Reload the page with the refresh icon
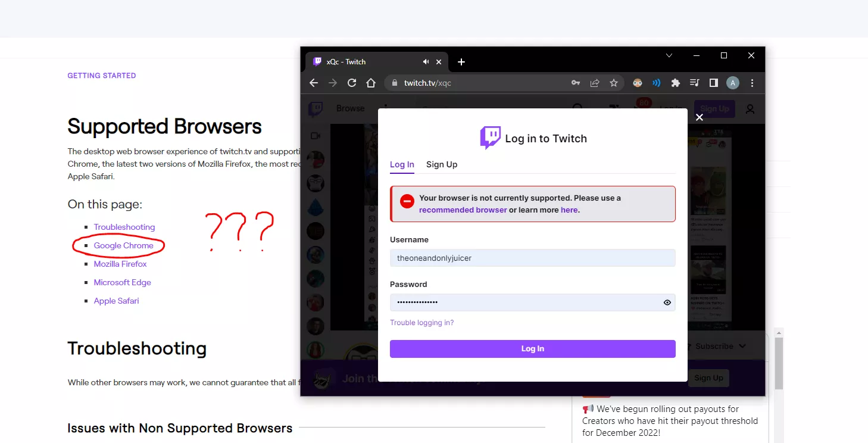Image resolution: width=868 pixels, height=443 pixels. (352, 83)
